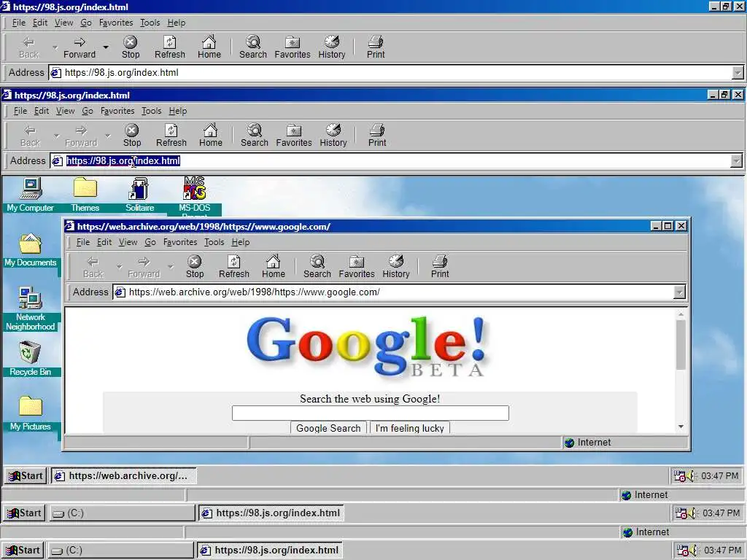The image size is (747, 560).
Task: Click the 03:47 PM clock on the bottom-most taskbar
Action: pos(723,550)
